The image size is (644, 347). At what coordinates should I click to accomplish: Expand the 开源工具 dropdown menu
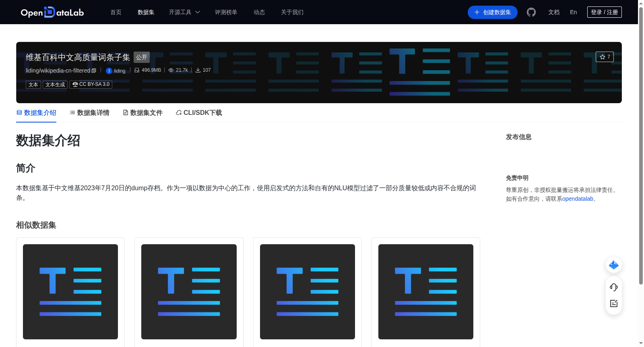click(184, 12)
